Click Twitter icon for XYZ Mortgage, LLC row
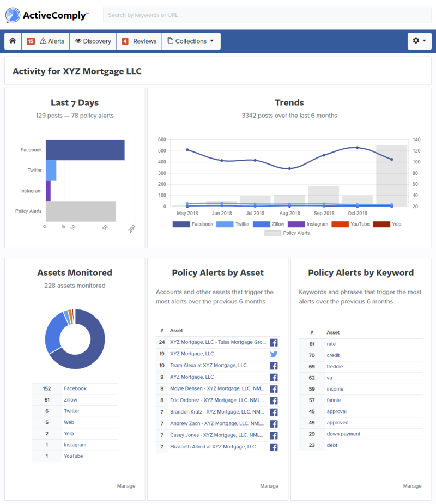This screenshot has height=504, width=436. tap(274, 354)
